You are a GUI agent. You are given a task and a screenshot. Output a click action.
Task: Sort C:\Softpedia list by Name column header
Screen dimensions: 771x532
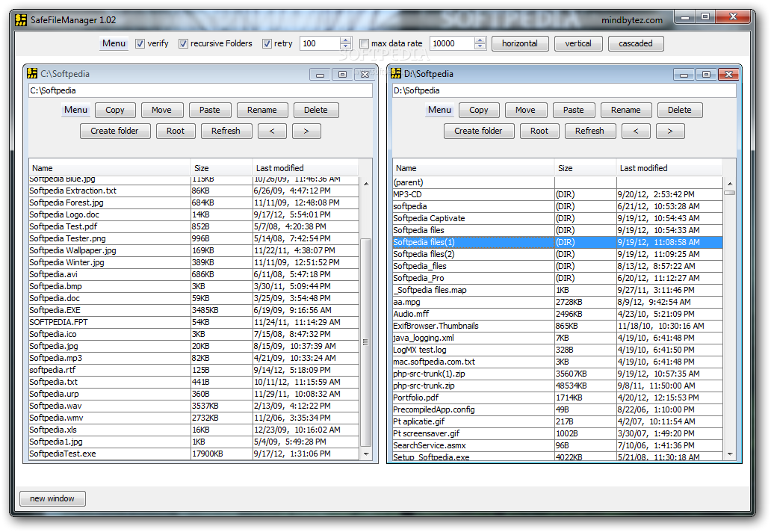[110, 167]
